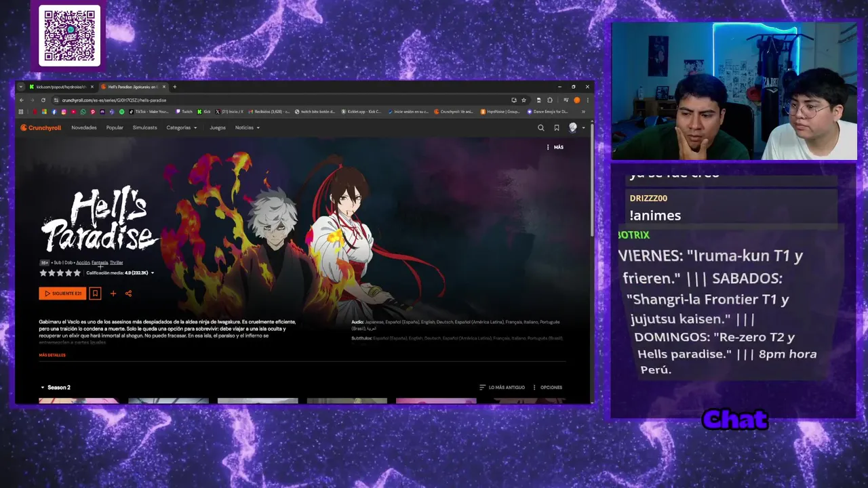The height and width of the screenshot is (488, 868).
Task: Expand the Categorías dropdown
Action: [182, 127]
